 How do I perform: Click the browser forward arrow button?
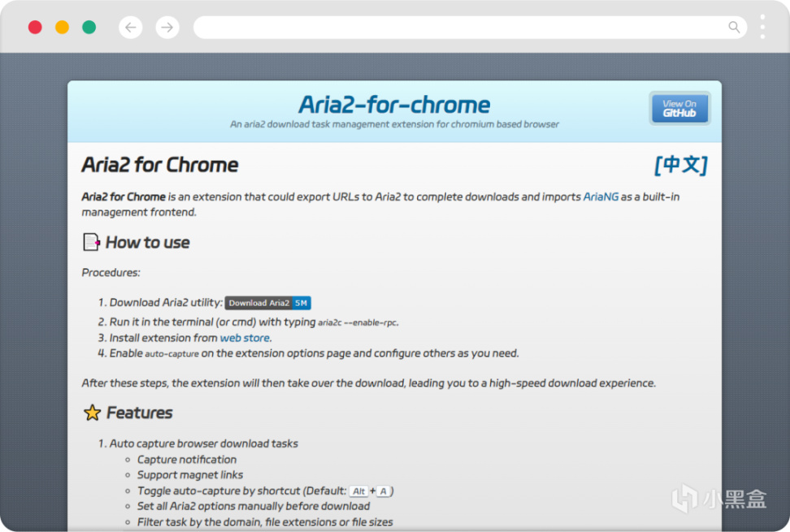point(167,27)
